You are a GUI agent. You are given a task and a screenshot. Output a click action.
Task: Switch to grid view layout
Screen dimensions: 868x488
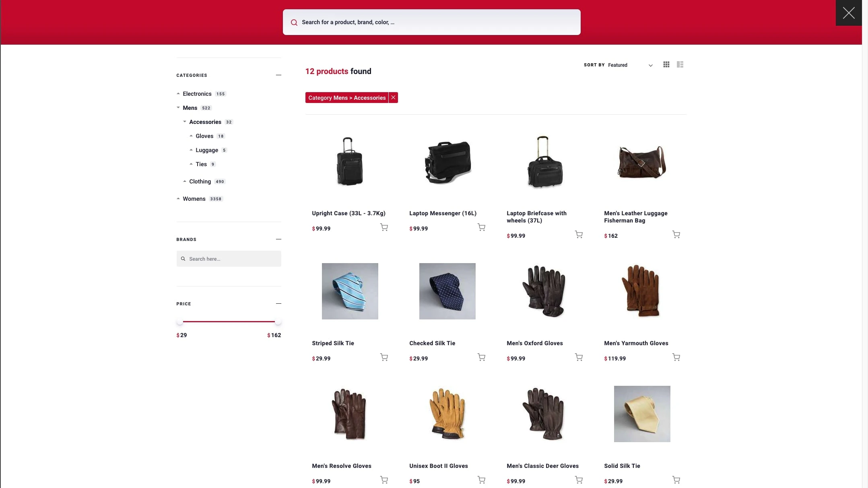pos(666,64)
